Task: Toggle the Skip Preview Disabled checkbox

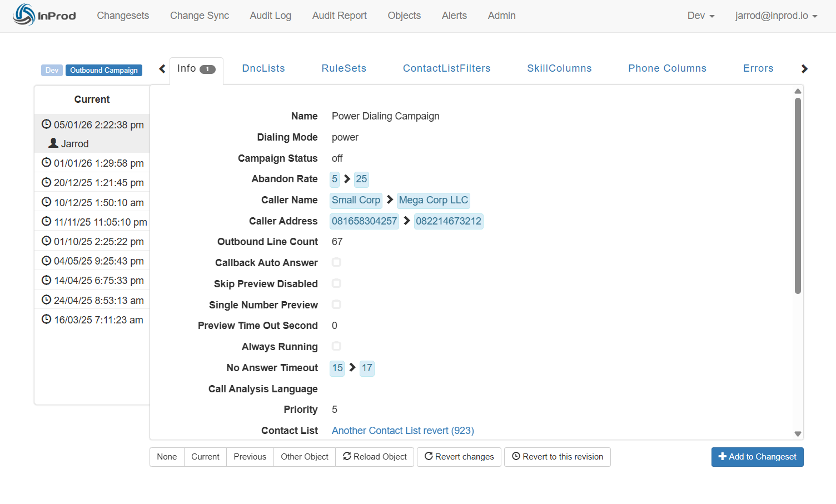Action: [336, 283]
